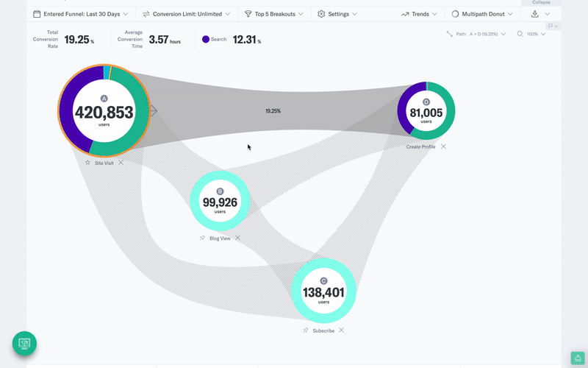Select the Create Profile donut node D
The width and height of the screenshot is (588, 368).
[426, 111]
